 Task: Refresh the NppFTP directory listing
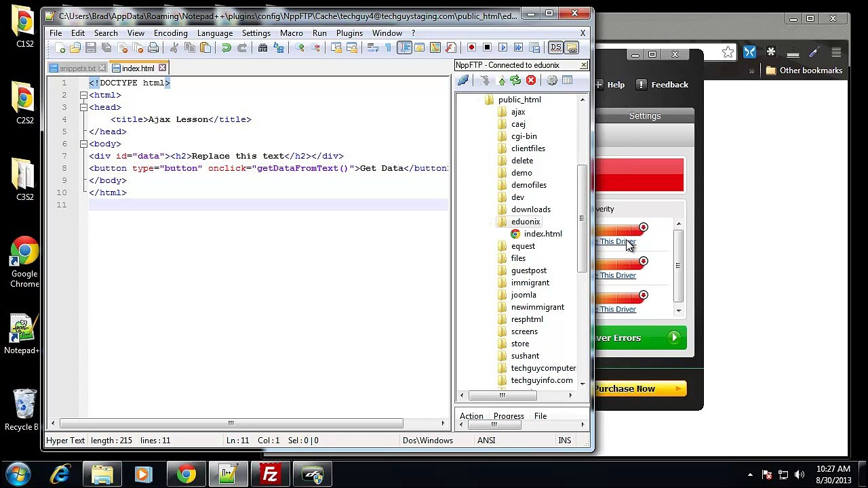click(515, 81)
